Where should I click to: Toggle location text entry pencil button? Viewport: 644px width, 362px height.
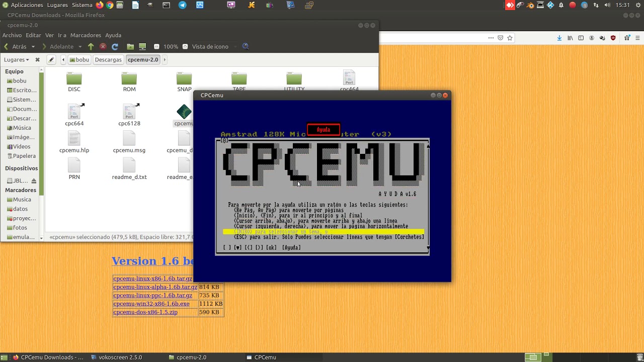[x=51, y=59]
